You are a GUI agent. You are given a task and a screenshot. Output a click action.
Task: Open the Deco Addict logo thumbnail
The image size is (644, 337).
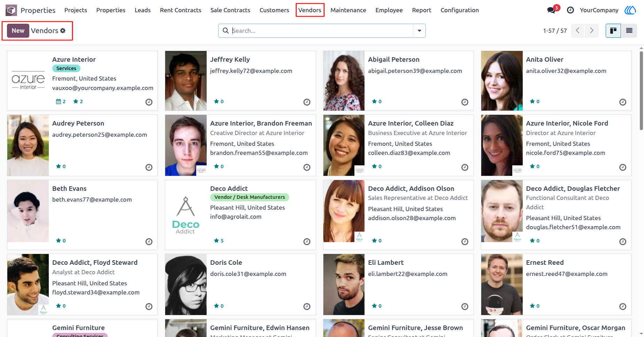(x=186, y=215)
